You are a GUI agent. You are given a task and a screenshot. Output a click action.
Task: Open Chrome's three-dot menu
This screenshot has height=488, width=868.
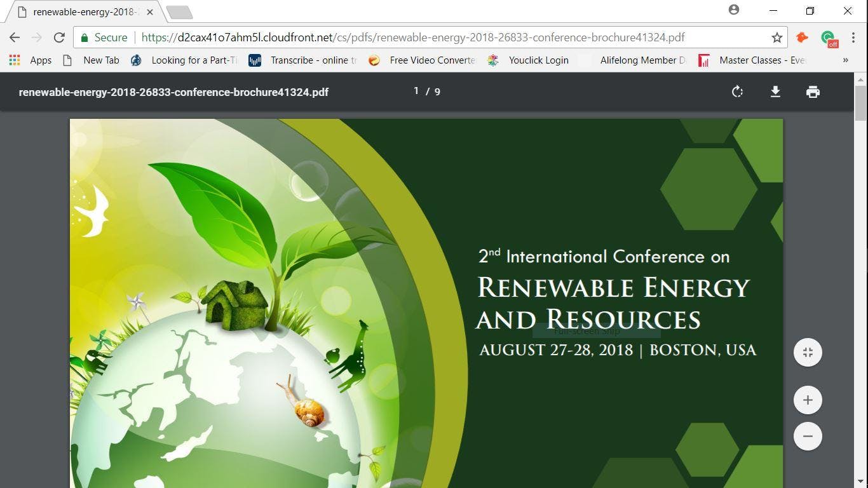[x=853, y=37]
